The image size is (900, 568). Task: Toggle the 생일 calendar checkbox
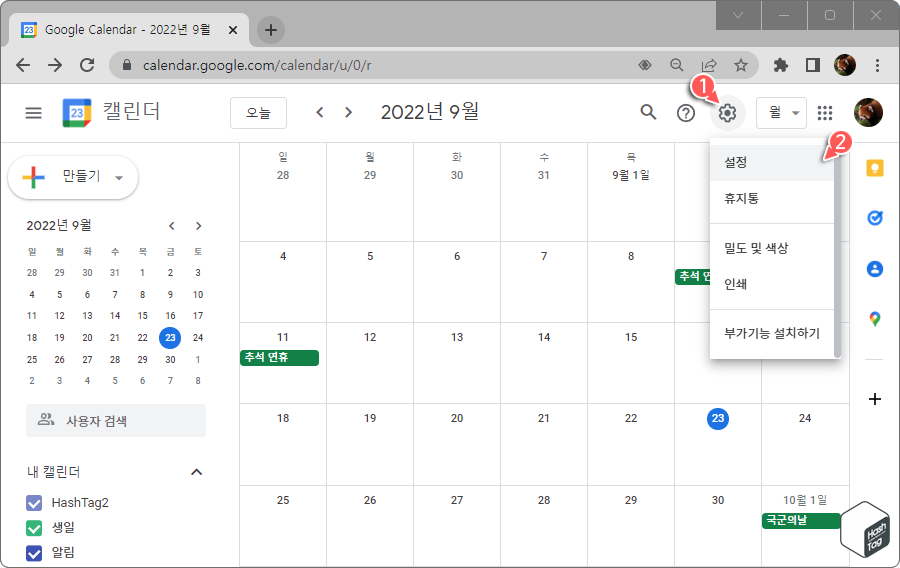(x=34, y=528)
